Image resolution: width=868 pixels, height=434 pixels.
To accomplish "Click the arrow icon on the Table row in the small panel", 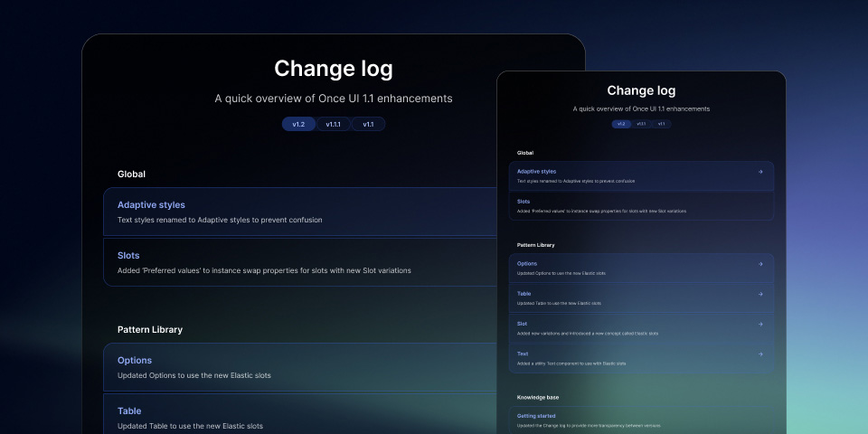I will coord(760,294).
